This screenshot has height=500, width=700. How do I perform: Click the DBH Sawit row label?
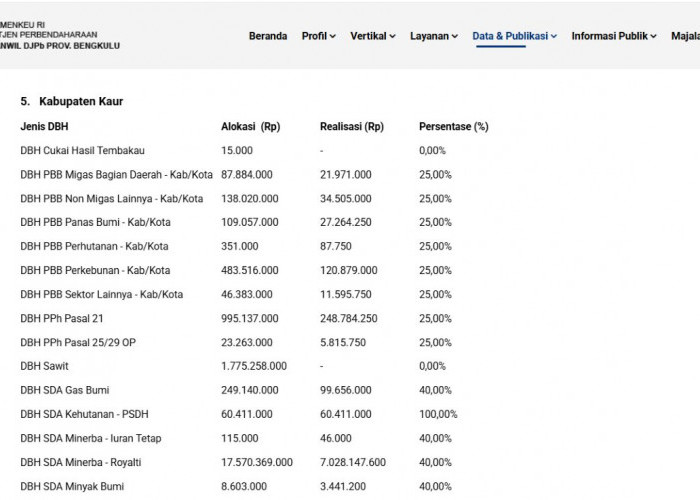pyautogui.click(x=44, y=366)
